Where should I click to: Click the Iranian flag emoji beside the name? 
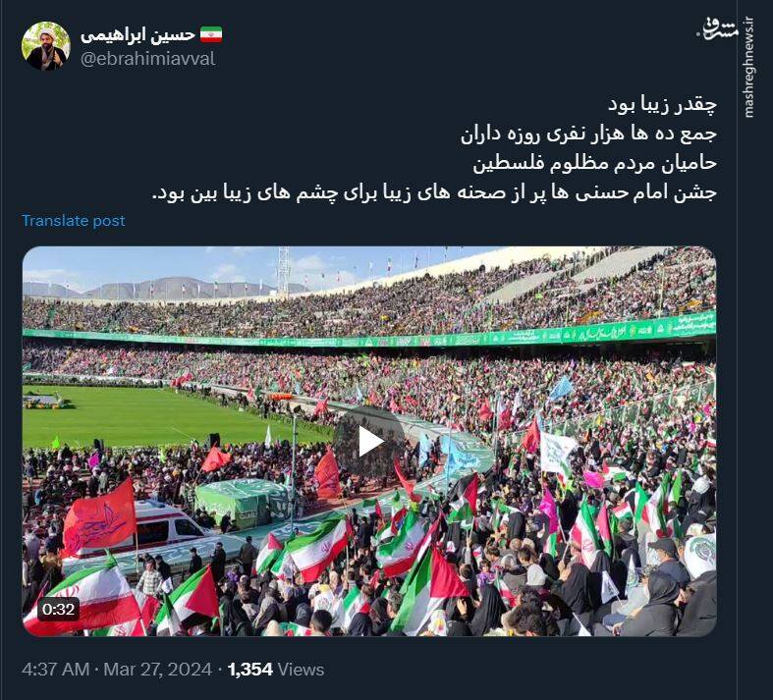(211, 35)
